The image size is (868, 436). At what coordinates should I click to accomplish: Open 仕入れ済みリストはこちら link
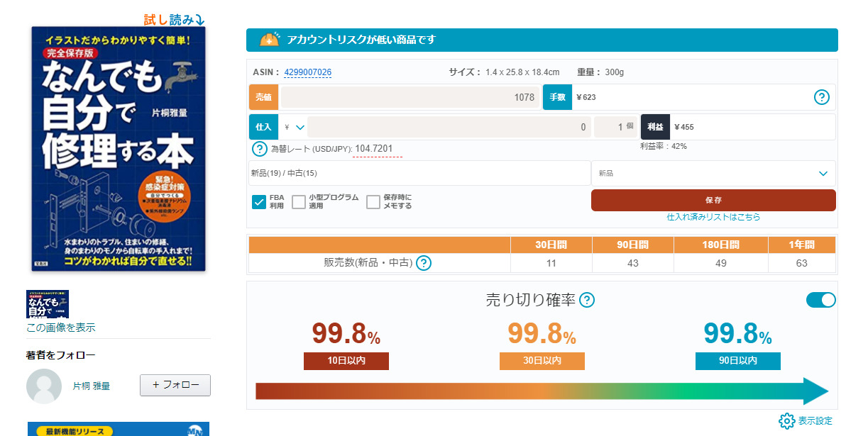pos(713,217)
